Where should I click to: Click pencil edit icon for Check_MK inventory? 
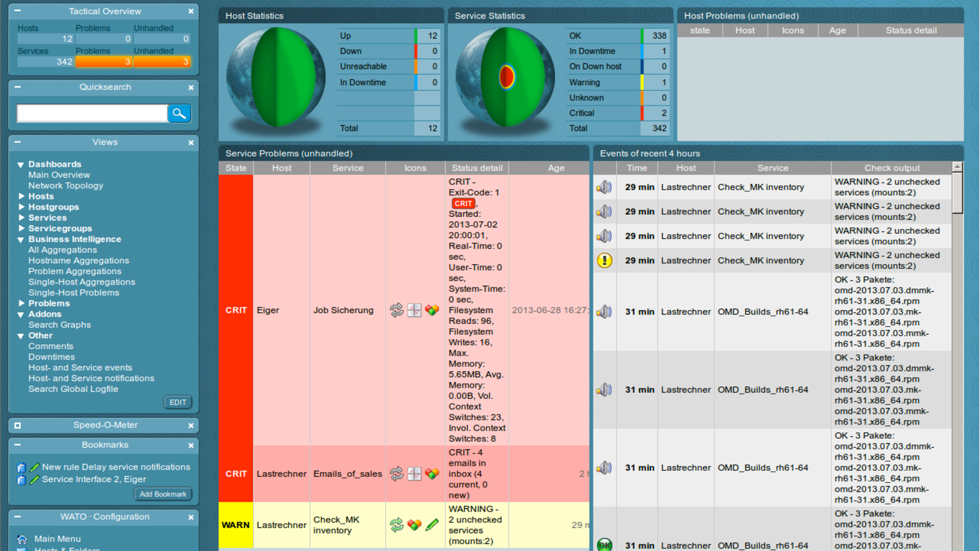432,525
